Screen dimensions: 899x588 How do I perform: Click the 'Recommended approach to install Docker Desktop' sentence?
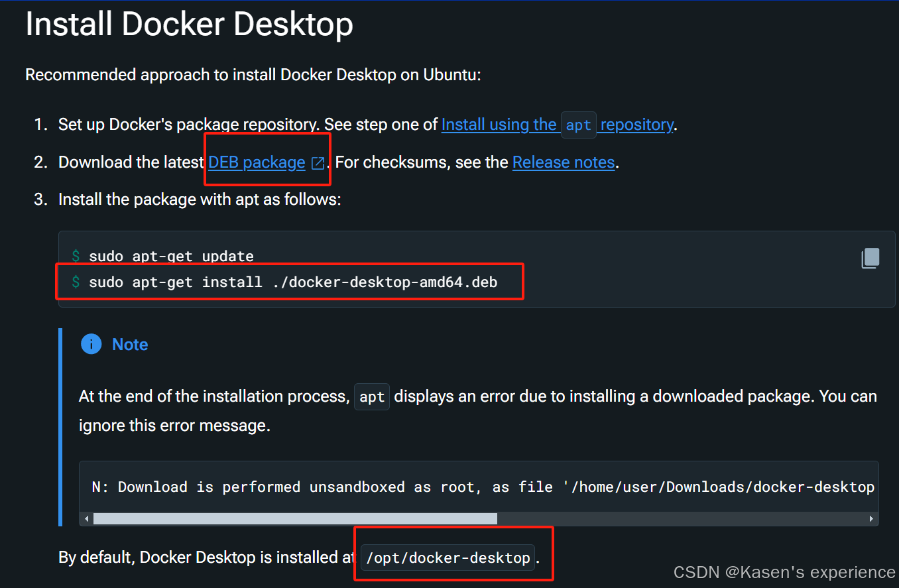click(x=253, y=75)
